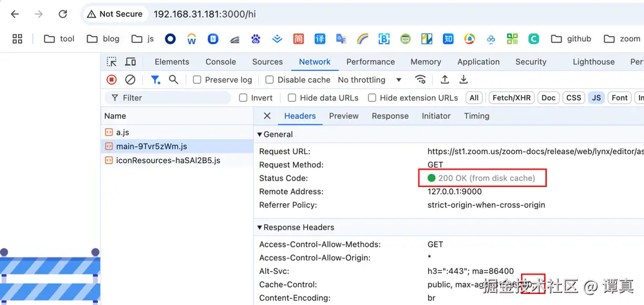This screenshot has width=644, height=305.
Task: Switch to the Memory panel
Action: pos(426,62)
